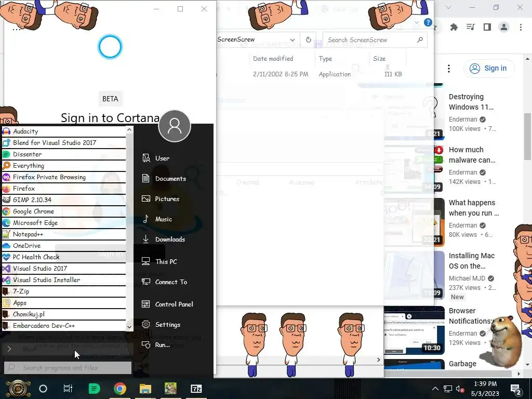
Task: Select Connect To in start menu
Action: 164,282
